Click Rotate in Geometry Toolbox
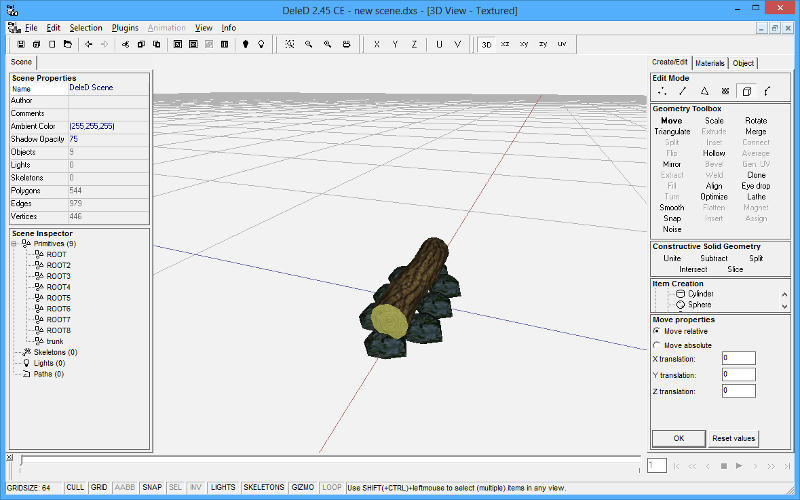The image size is (800, 500). pyautogui.click(x=756, y=121)
